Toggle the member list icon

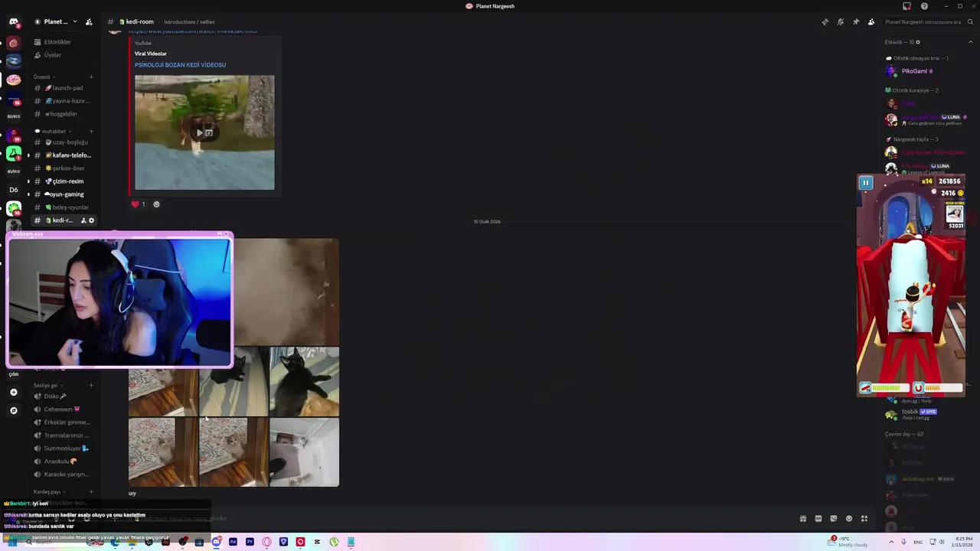coord(871,21)
